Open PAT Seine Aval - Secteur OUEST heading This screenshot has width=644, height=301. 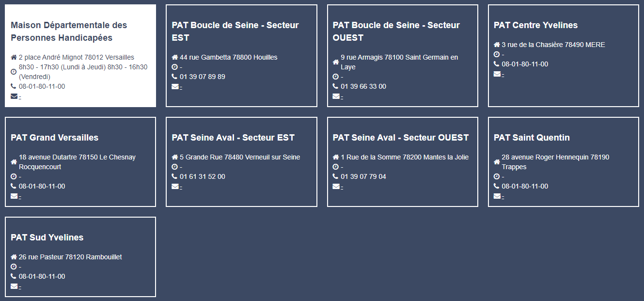pyautogui.click(x=401, y=138)
